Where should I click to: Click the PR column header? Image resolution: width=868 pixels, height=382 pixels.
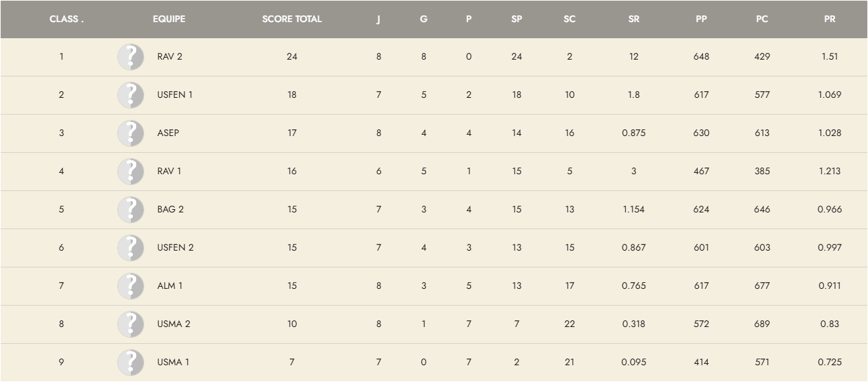click(x=830, y=19)
